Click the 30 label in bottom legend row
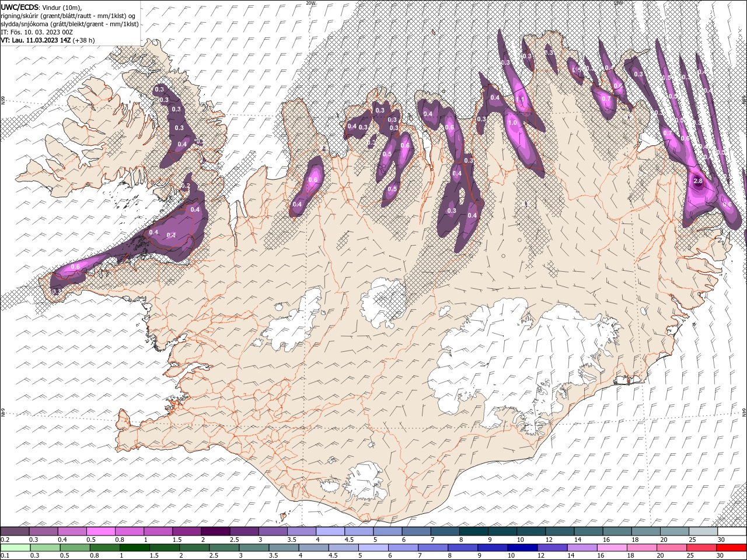747x560 pixels. pos(721,555)
